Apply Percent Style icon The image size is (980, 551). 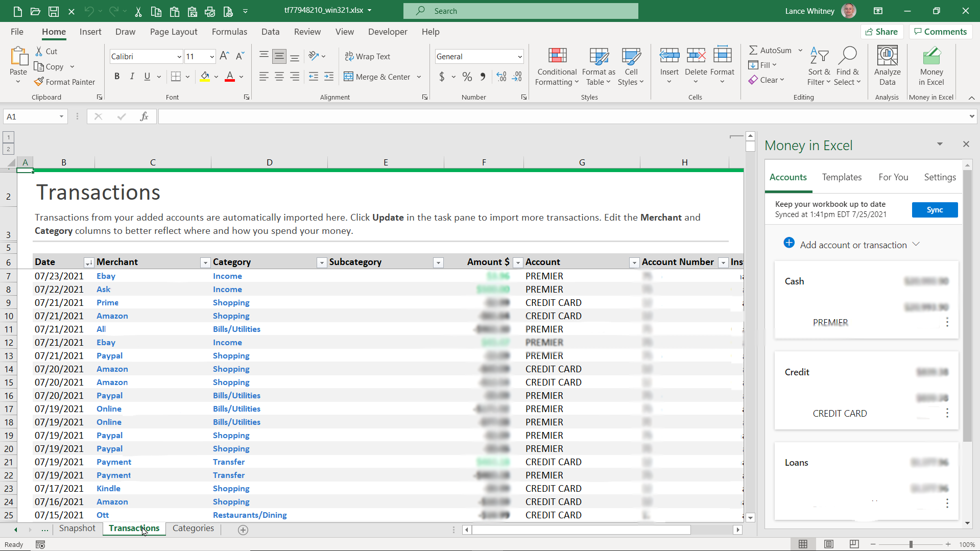click(x=467, y=77)
